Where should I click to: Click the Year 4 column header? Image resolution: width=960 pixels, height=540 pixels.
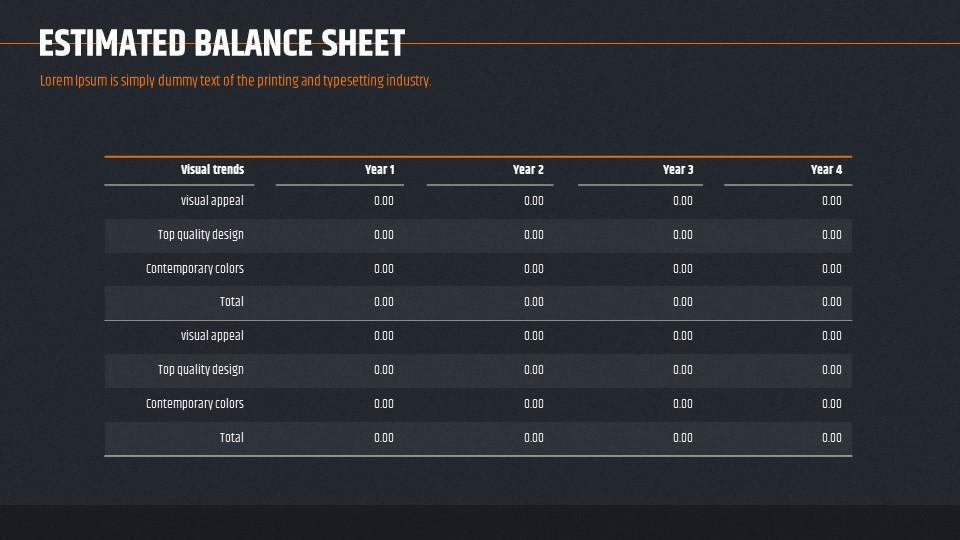827,170
